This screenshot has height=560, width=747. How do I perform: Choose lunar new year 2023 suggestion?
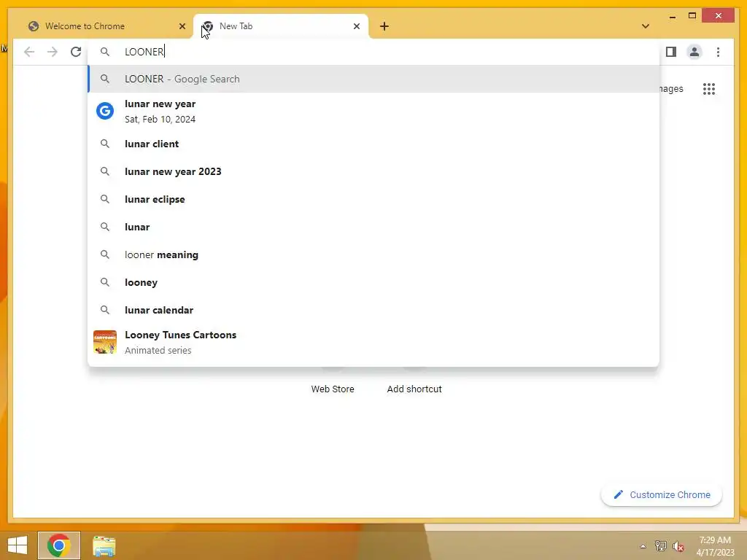pos(373,171)
